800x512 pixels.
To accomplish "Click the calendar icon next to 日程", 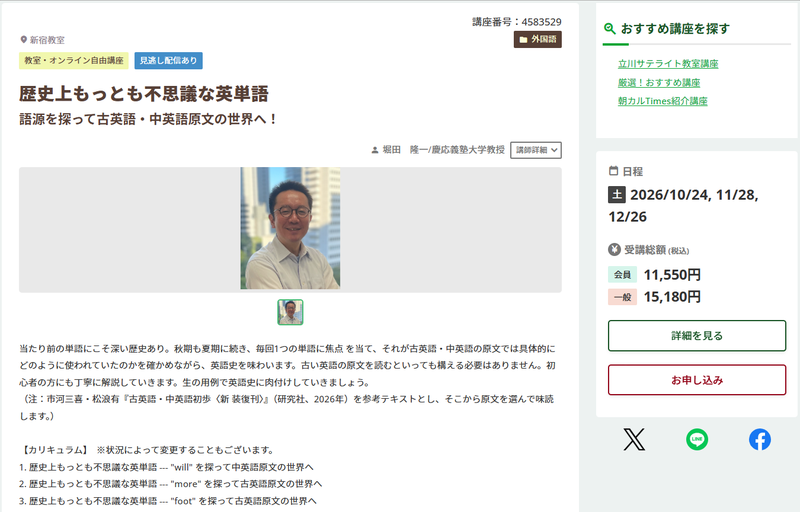I will click(613, 171).
